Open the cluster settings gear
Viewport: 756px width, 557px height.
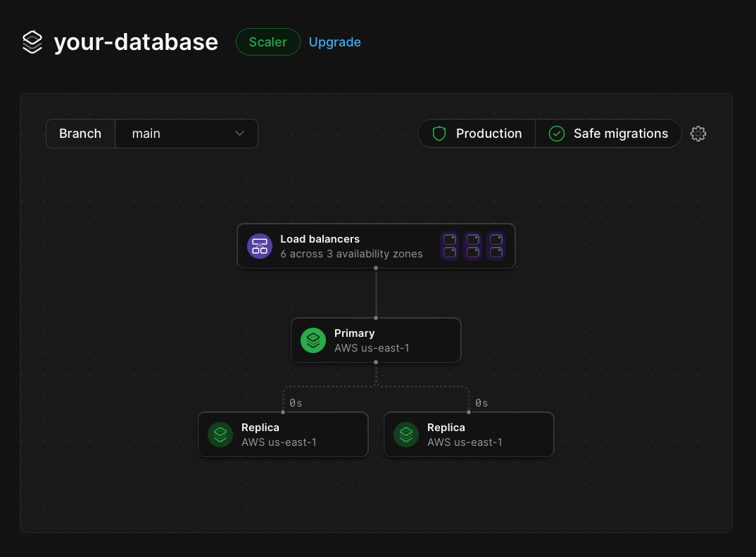coord(698,133)
